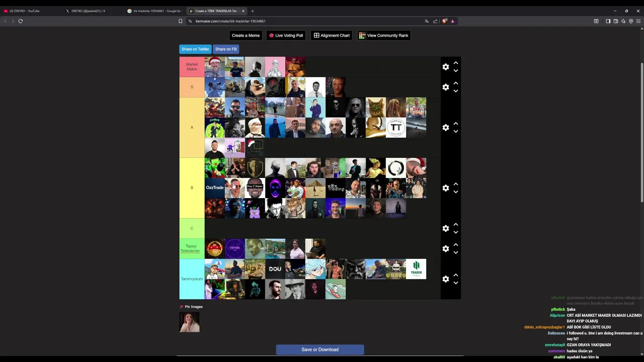Move Tanımıyorum tier up arrow
The height and width of the screenshot is (362, 644).
coord(455,275)
